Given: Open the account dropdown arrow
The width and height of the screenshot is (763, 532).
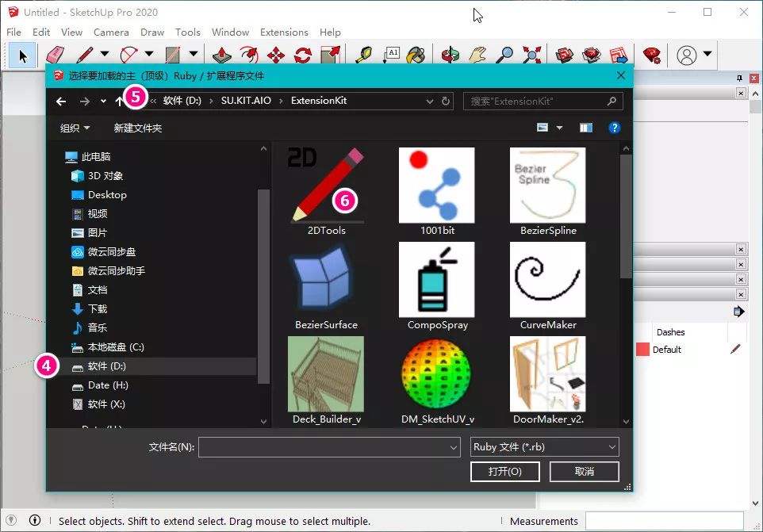Looking at the screenshot, I should click(707, 53).
